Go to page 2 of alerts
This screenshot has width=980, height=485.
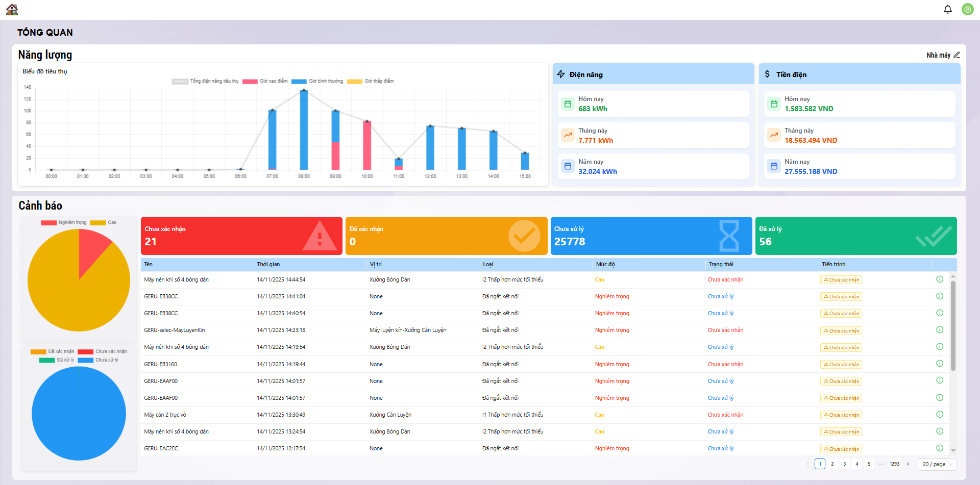pos(832,464)
